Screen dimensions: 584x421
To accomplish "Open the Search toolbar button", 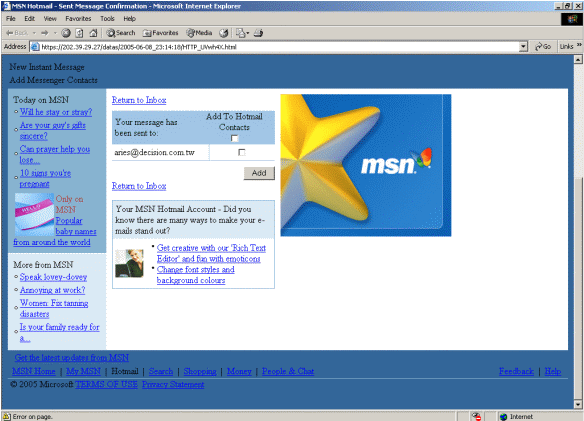I will click(x=121, y=33).
